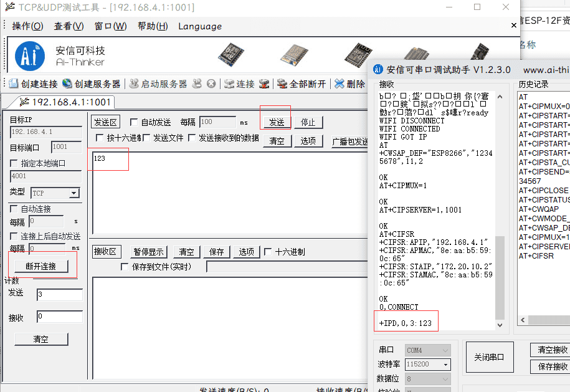570x392 pixels.
Task: Click the stop server X icon
Action: tap(211, 84)
